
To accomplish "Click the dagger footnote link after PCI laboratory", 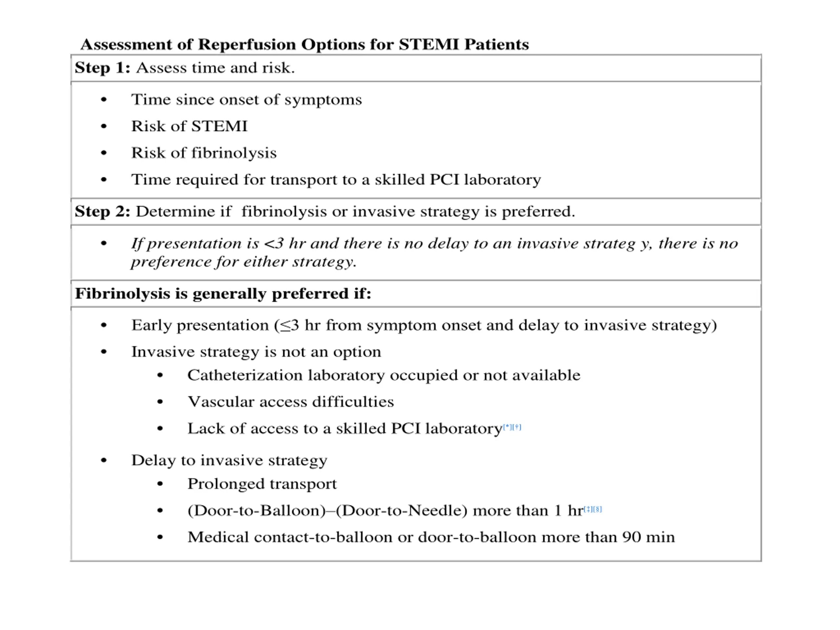I will click(x=517, y=427).
